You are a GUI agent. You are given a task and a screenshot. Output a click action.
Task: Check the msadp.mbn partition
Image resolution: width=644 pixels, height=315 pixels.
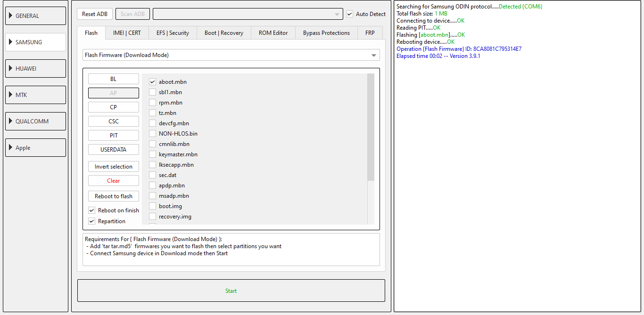point(152,196)
